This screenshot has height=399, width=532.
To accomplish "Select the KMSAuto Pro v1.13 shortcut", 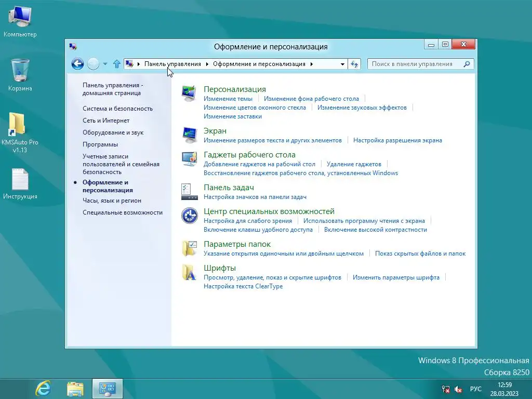I will click(20, 133).
